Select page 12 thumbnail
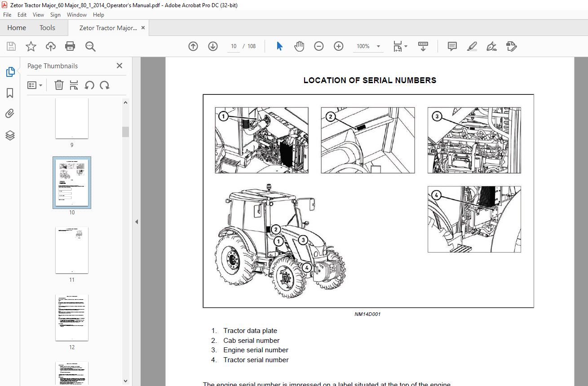 click(72, 318)
